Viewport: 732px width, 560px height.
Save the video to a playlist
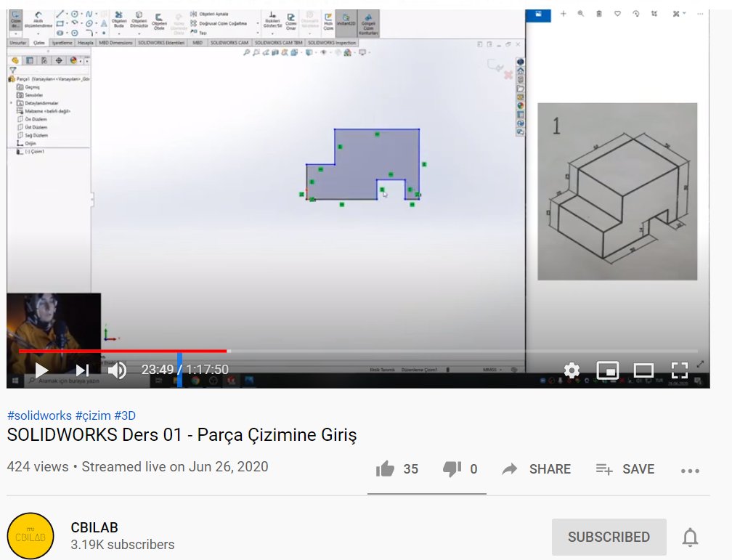[625, 469]
